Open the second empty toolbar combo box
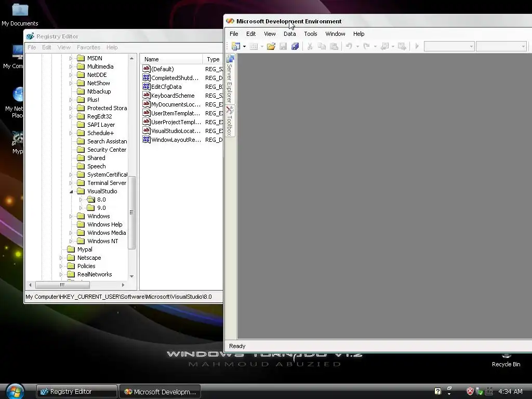Image resolution: width=532 pixels, height=399 pixels. [501, 46]
